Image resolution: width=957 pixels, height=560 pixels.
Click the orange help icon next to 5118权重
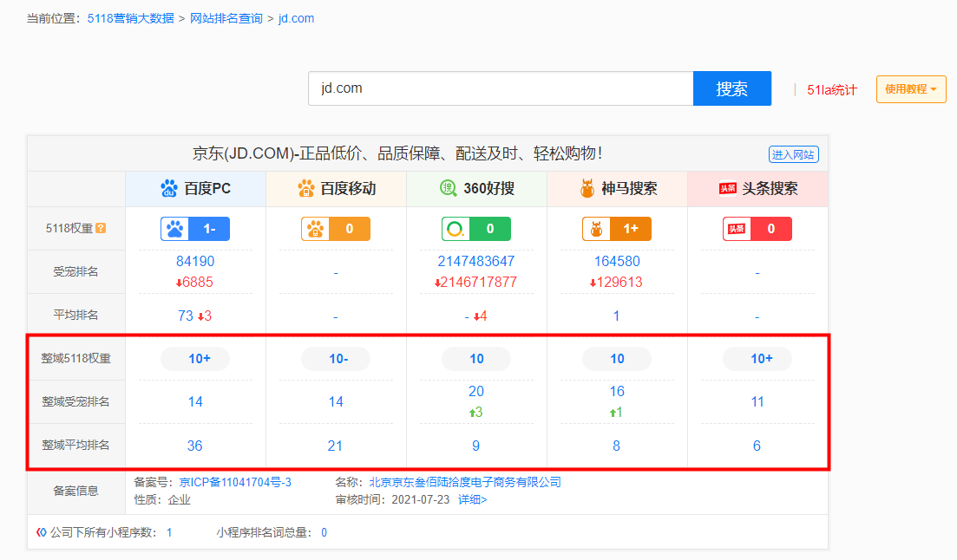tap(102, 228)
